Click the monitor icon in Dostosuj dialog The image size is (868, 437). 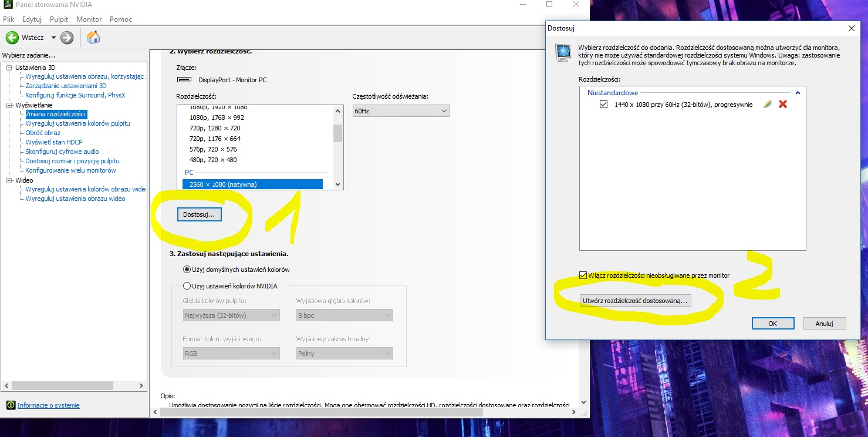[563, 53]
